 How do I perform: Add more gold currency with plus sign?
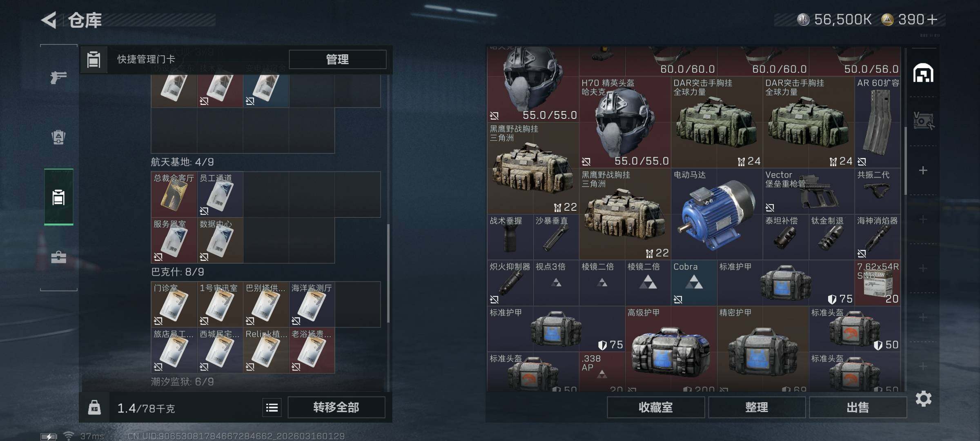pyautogui.click(x=933, y=20)
